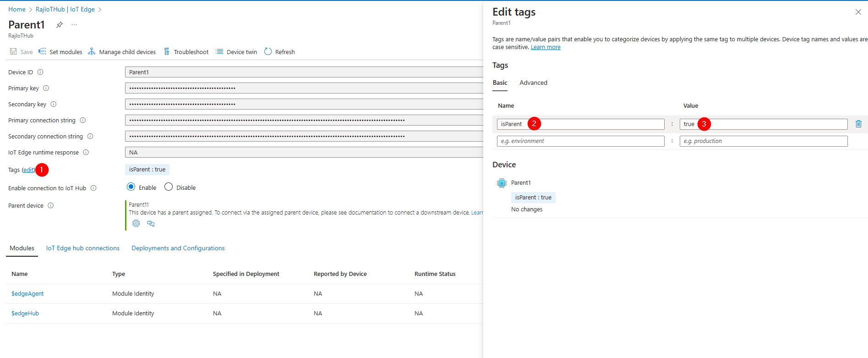This screenshot has width=868, height=358.
Task: Show info for Secondary connection string
Action: pos(90,136)
